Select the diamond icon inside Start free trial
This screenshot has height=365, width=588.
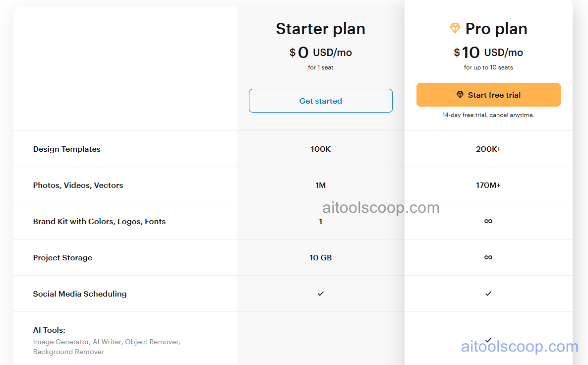pos(460,95)
